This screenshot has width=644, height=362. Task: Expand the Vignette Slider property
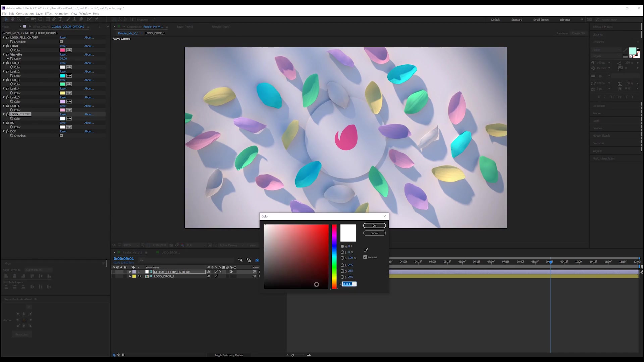pos(8,59)
